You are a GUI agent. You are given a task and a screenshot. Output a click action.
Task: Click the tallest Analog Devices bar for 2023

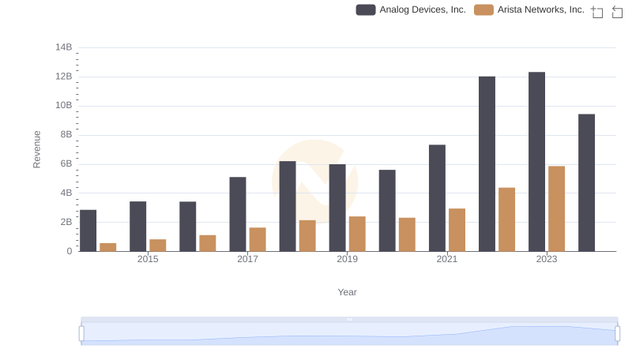tap(537, 162)
